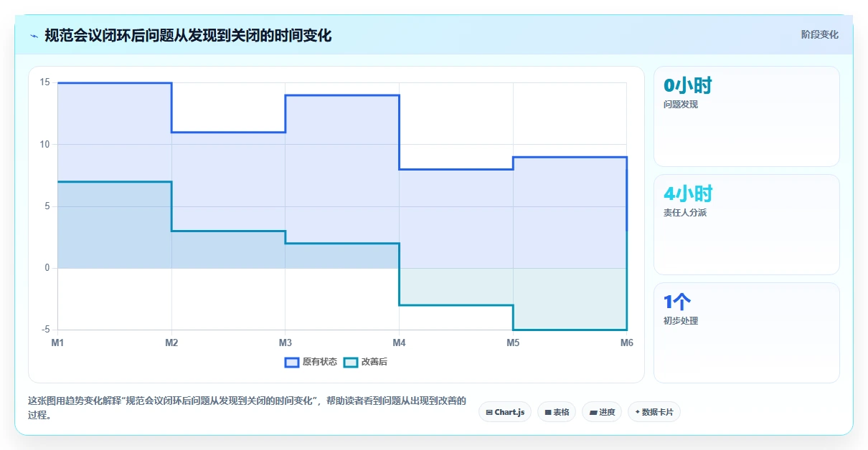Select the Chart.js tag chip
This screenshot has height=450, width=868.
(505, 412)
